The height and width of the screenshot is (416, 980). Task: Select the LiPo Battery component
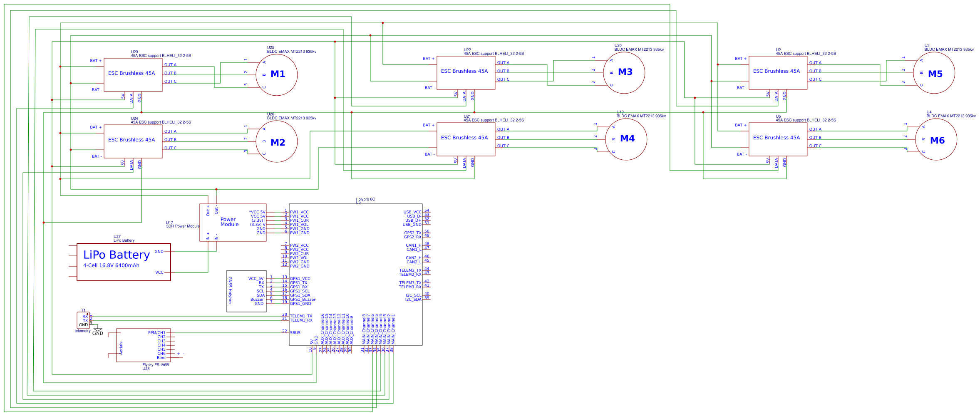coord(124,262)
